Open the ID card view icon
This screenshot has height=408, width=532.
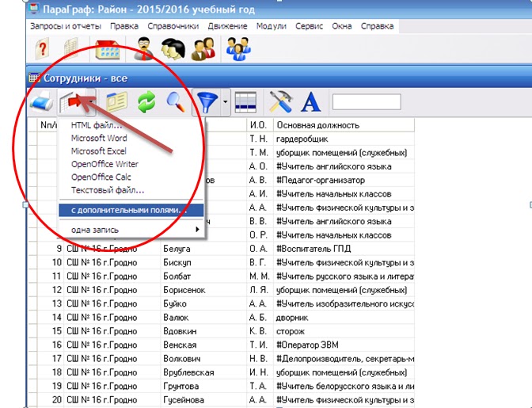click(x=116, y=102)
